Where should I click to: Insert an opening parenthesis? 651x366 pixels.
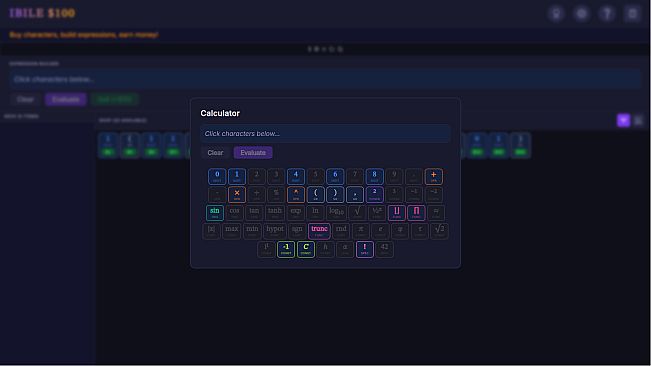(316, 194)
